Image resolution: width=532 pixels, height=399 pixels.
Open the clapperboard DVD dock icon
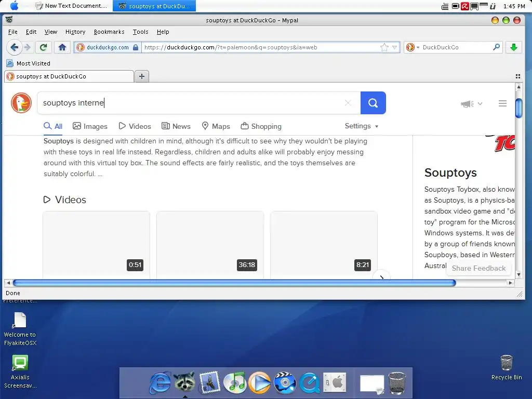point(285,383)
